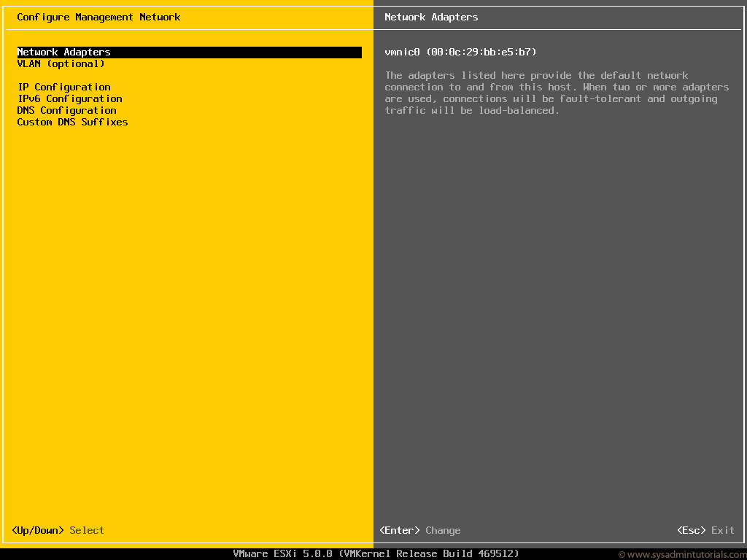The image size is (747, 560).
Task: Click the <Enter> Change hint
Action: 420,530
